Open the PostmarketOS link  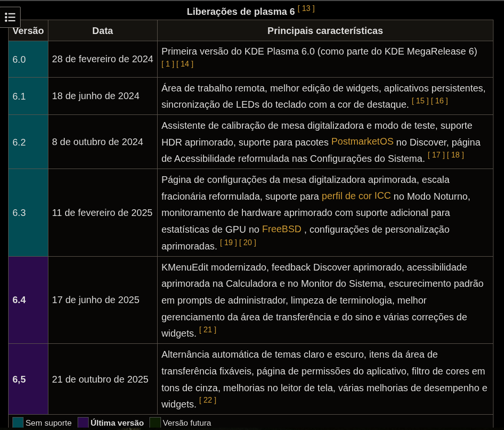(x=362, y=141)
